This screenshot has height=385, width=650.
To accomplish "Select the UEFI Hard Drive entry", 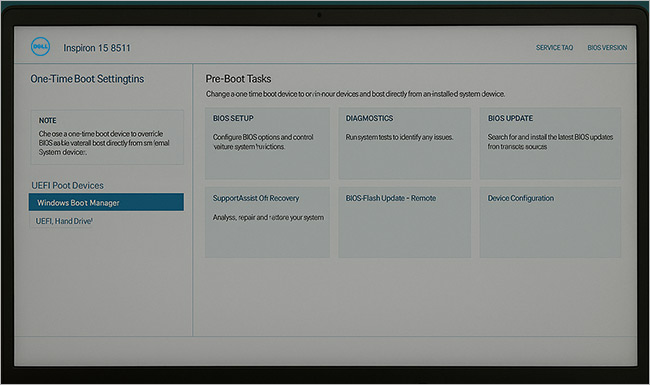I will (64, 221).
